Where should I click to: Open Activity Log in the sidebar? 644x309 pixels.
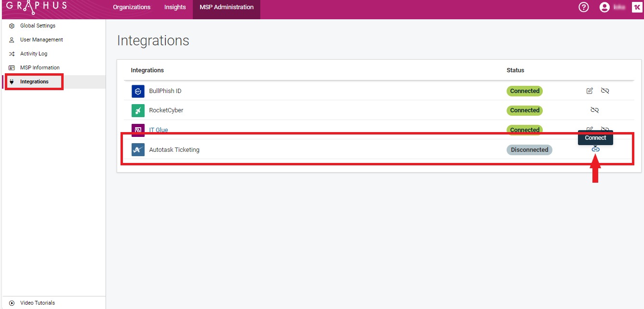point(53,54)
